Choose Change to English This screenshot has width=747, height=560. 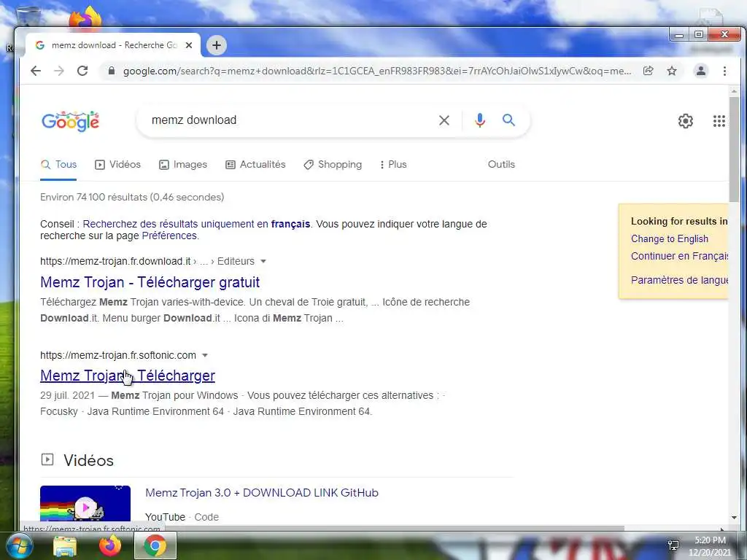click(x=670, y=238)
